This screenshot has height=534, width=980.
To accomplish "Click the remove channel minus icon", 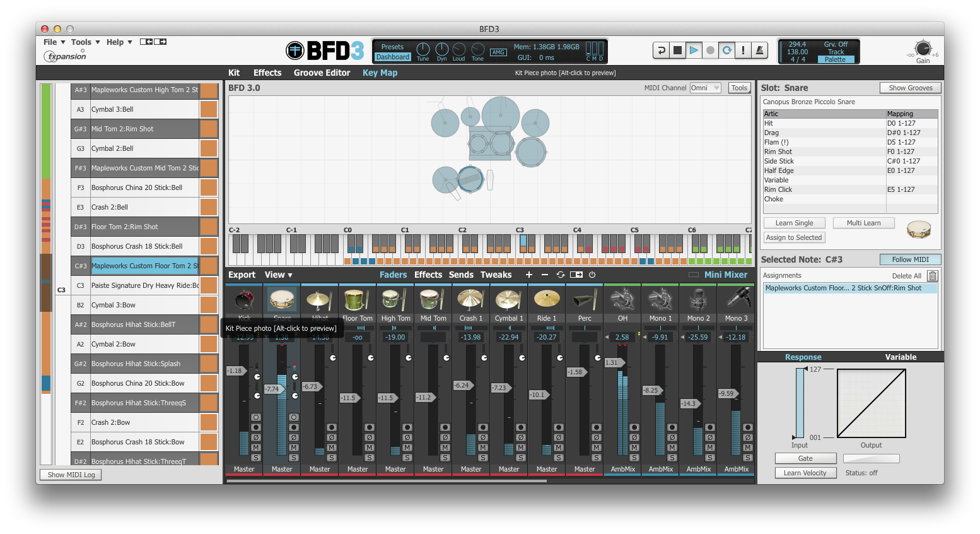I will 545,275.
